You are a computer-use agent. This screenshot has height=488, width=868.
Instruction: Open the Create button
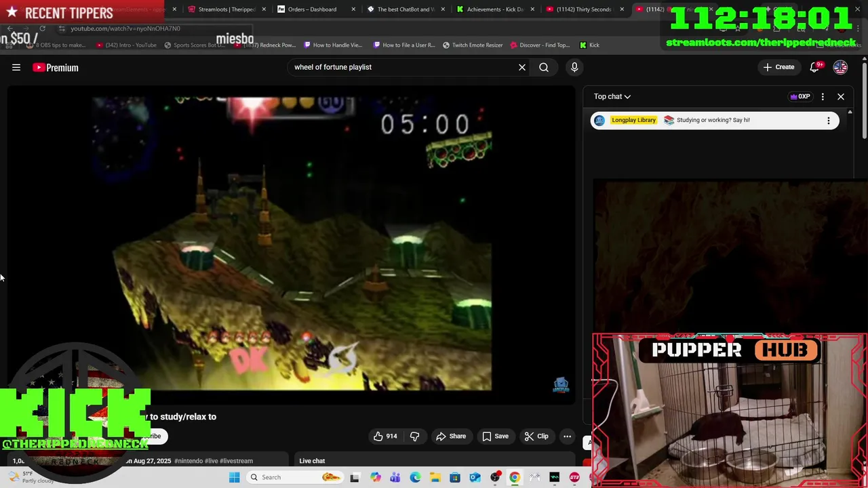tap(778, 67)
